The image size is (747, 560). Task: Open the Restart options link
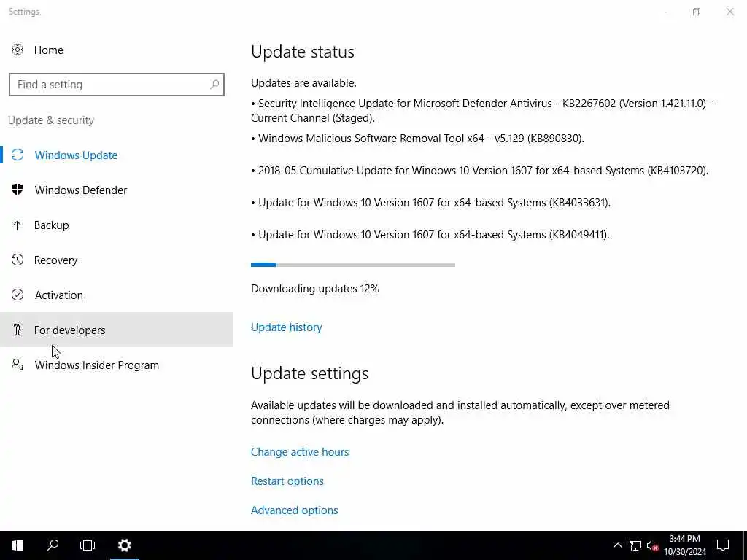pos(287,481)
